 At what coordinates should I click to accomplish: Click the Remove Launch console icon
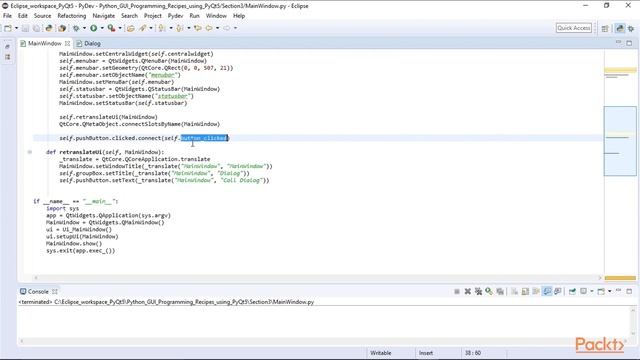(468, 291)
